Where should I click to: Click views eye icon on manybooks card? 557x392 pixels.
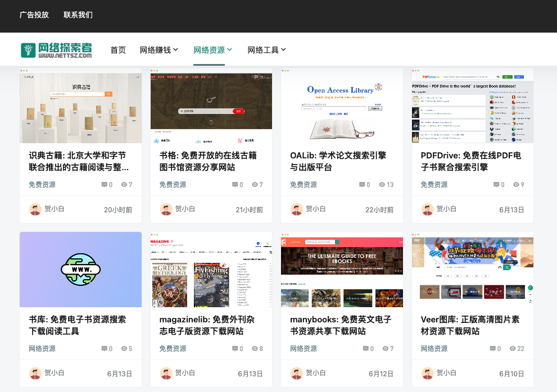click(x=386, y=349)
